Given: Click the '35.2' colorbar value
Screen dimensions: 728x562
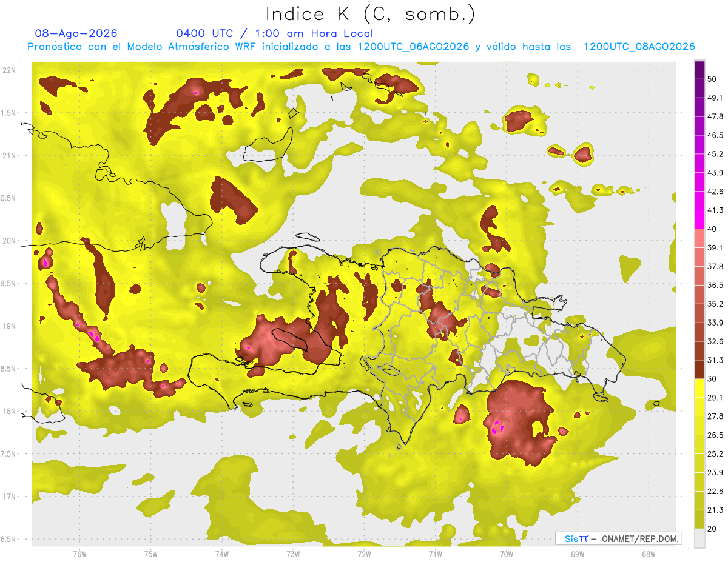Looking at the screenshot, I should coord(716,304).
